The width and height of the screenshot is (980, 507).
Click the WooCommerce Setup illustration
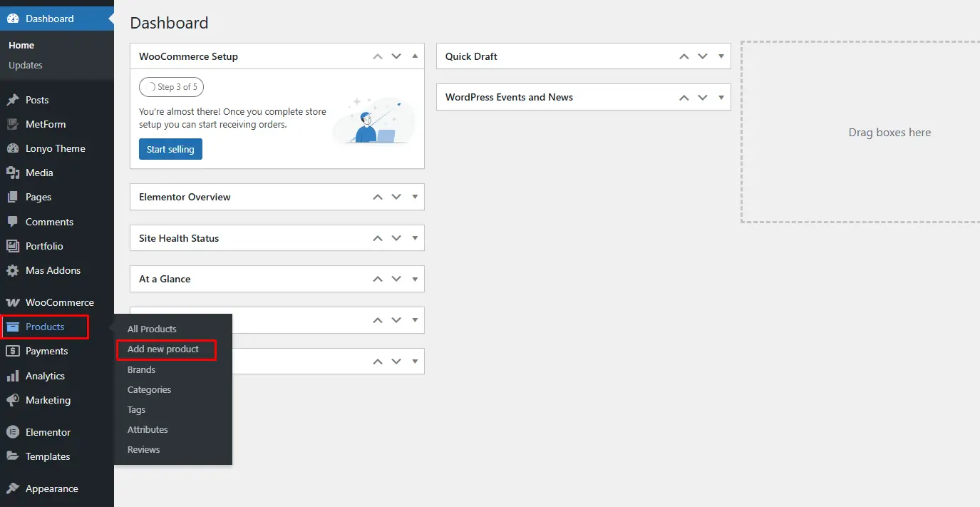click(373, 120)
